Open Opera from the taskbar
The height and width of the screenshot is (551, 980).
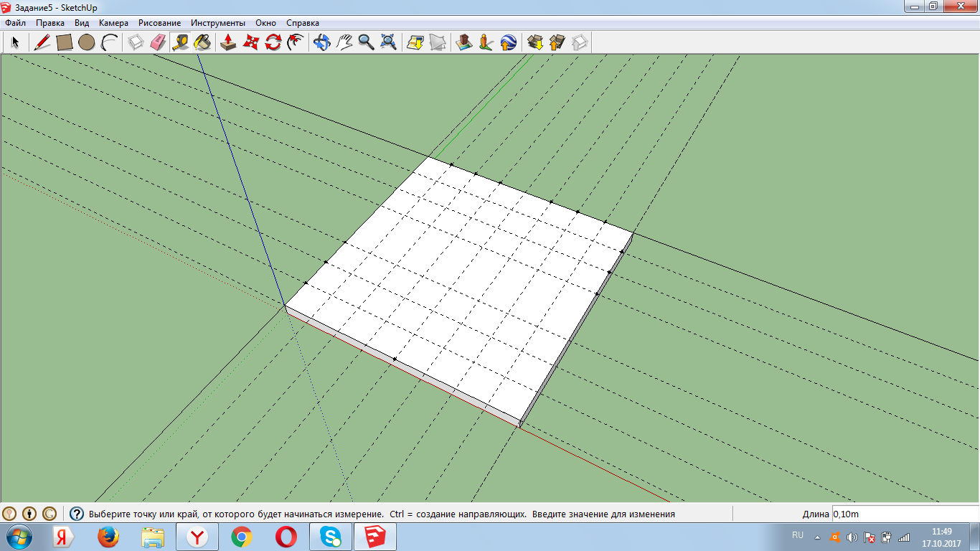pos(286,537)
